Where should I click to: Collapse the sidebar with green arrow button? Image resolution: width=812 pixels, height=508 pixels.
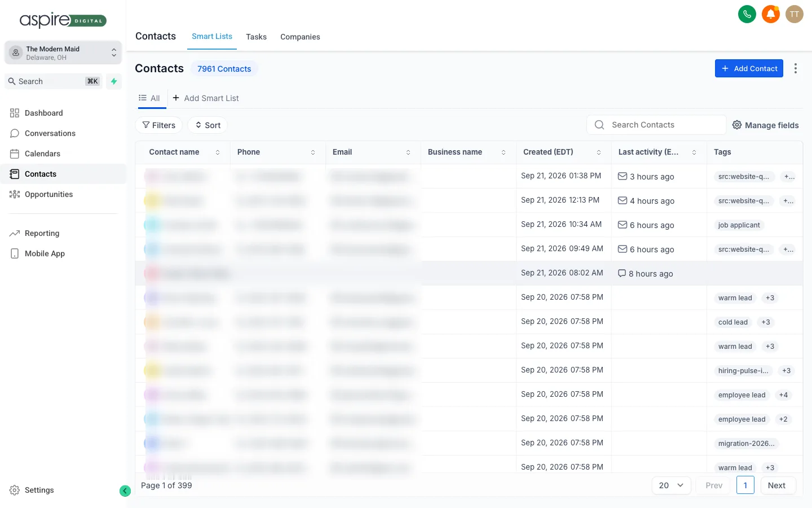125,491
